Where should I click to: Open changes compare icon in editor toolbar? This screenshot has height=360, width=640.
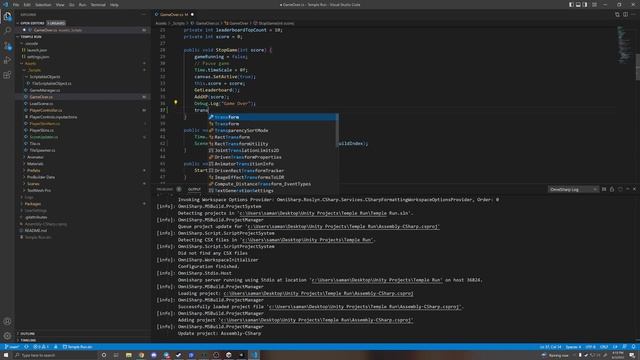(x=617, y=14)
